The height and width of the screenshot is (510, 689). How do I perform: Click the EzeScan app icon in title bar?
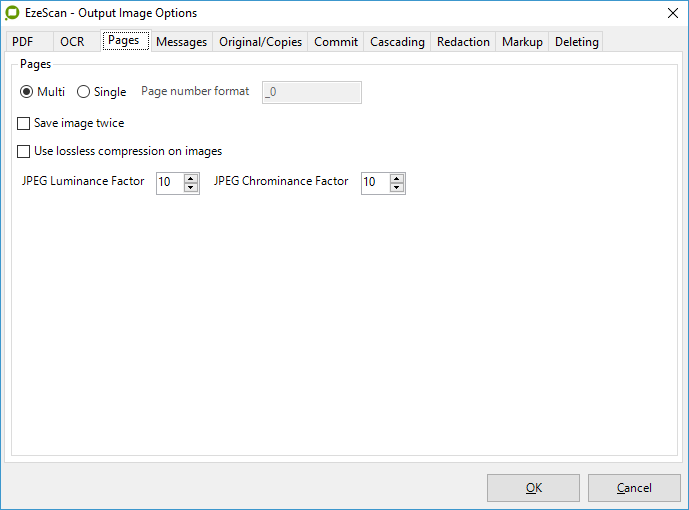(x=13, y=13)
